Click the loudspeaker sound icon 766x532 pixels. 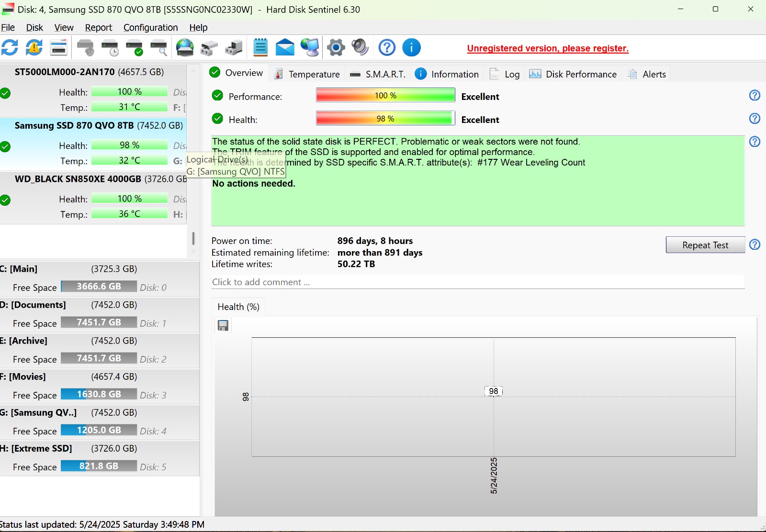pyautogui.click(x=360, y=47)
